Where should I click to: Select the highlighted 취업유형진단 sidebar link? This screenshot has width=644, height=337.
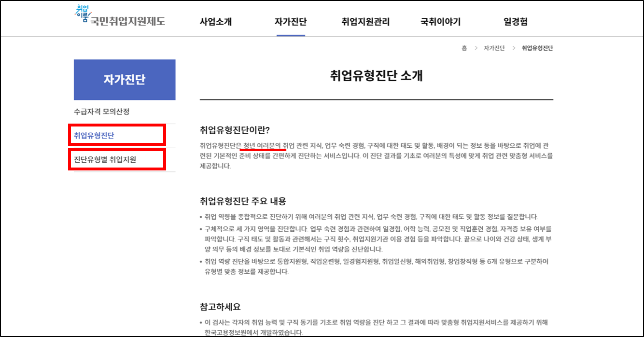tap(94, 135)
